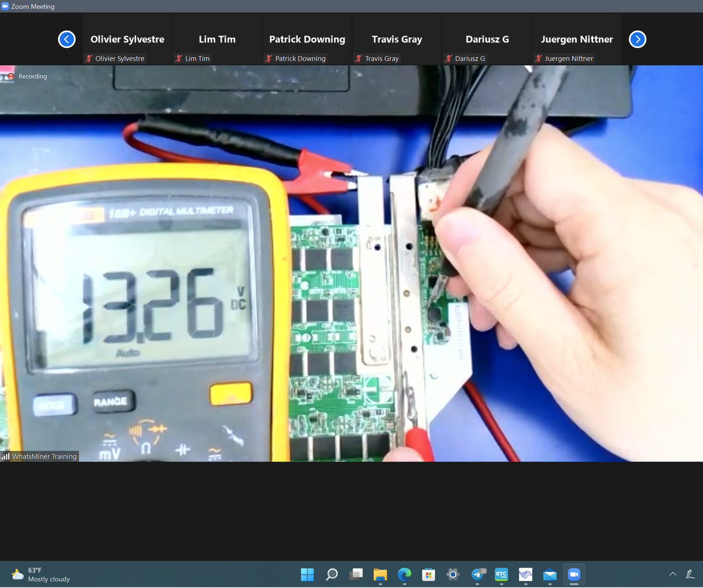Click the WhatsMiner Training name label
The width and height of the screenshot is (703, 588).
pos(44,456)
